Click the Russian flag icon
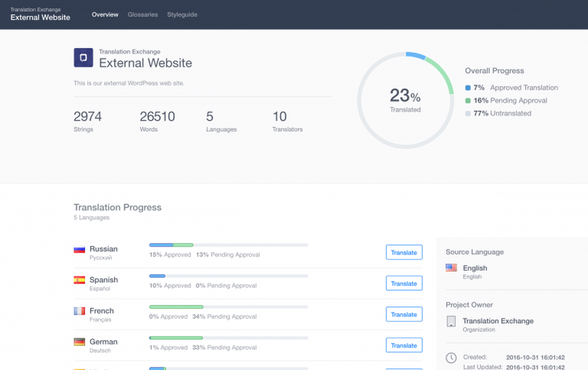 (79, 249)
